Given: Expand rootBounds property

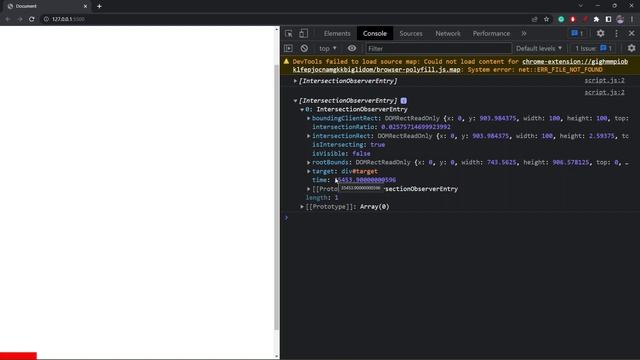Looking at the screenshot, I should 309,162.
